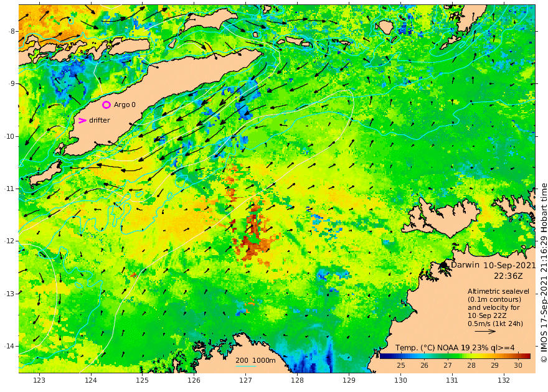
Task: Click the 'drifter' label
Action: tap(100, 121)
